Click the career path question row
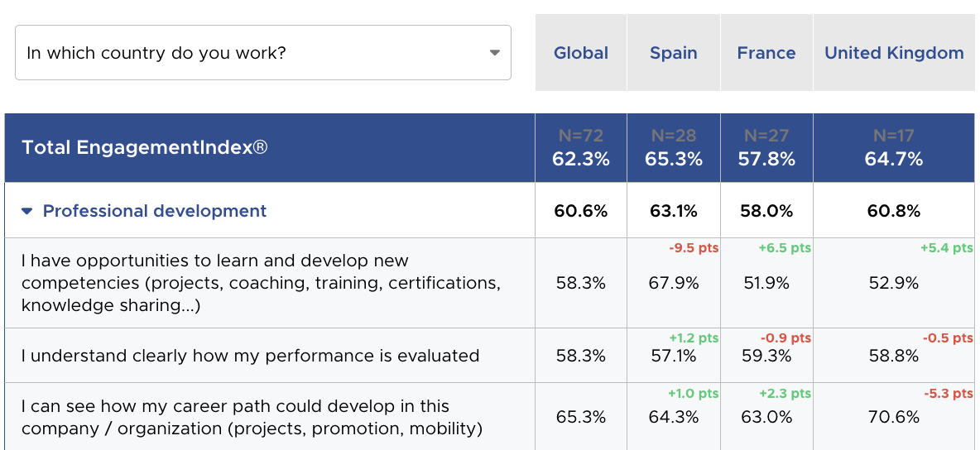 coord(252,417)
